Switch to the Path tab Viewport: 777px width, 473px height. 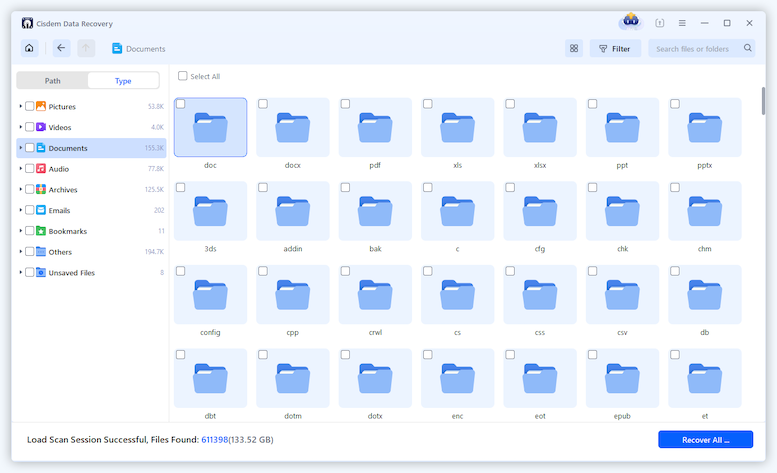point(52,81)
